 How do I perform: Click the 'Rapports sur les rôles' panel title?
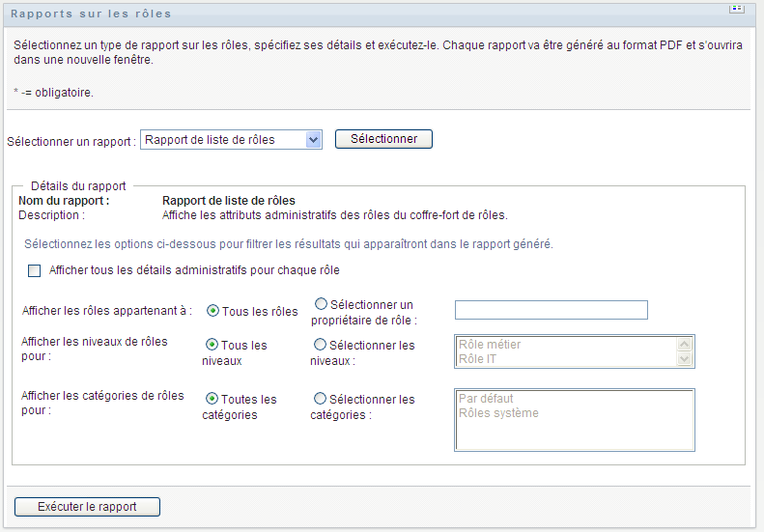click(x=91, y=14)
